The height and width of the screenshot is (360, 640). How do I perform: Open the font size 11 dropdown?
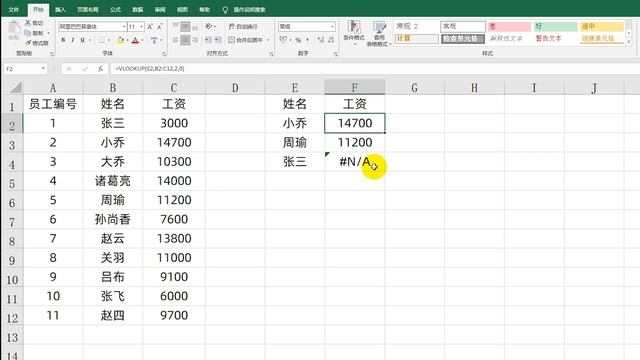click(x=142, y=27)
